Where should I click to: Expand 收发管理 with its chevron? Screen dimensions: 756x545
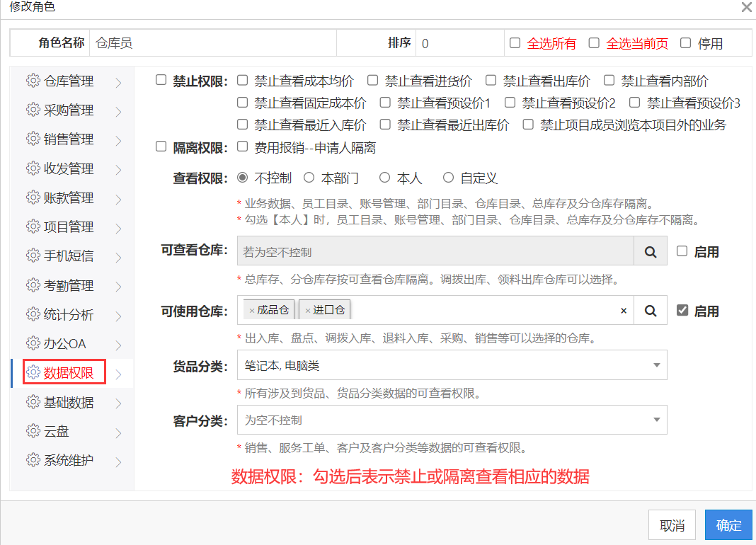pos(119,170)
